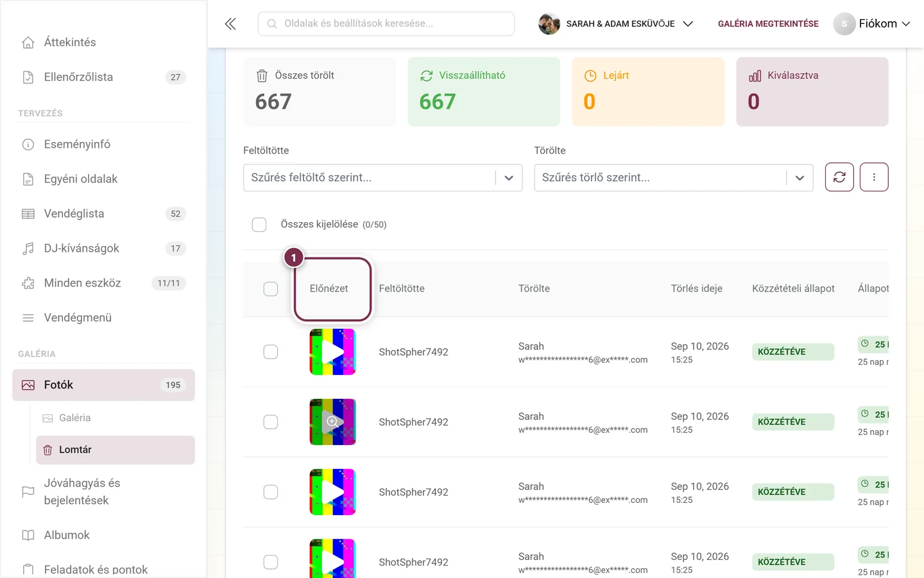924x578 pixels.
Task: Click the Galéria megtekintése link
Action: coord(768,24)
